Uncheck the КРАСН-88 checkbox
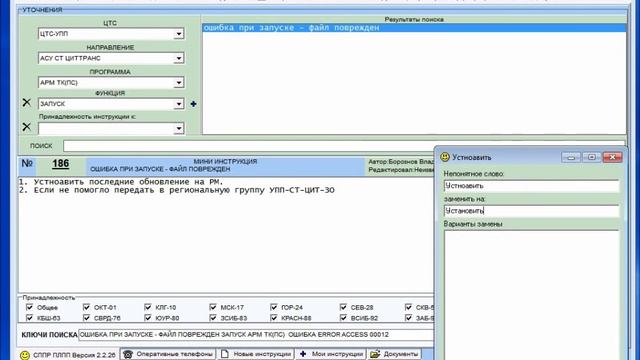The width and height of the screenshot is (640, 360). (x=274, y=318)
